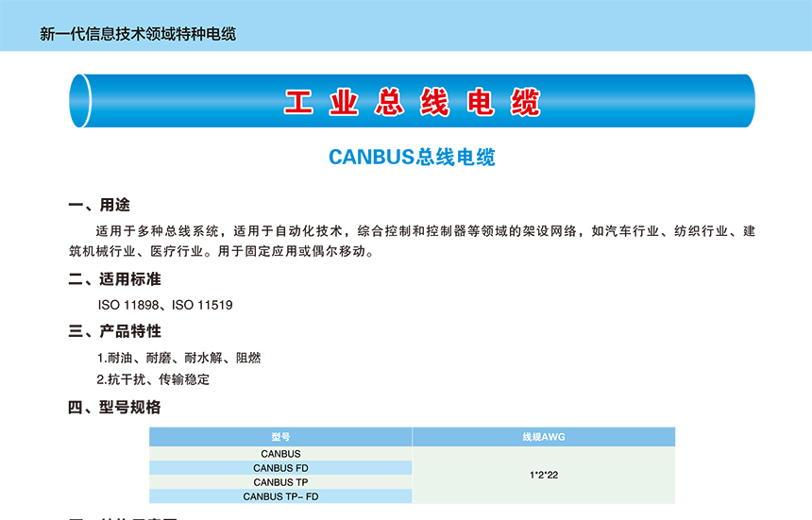812x520 pixels.
Task: Click the white end cap of the blue cable banner
Action: coord(81,100)
